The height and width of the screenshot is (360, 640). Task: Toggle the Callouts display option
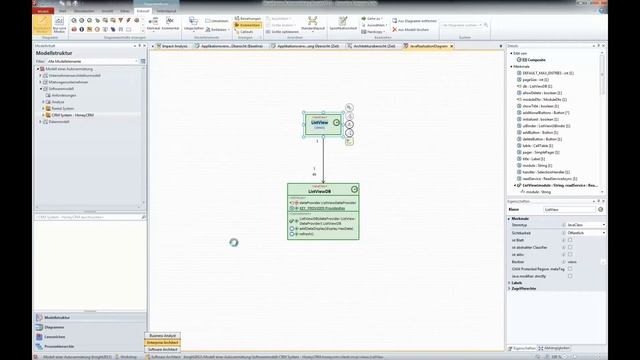(x=244, y=32)
